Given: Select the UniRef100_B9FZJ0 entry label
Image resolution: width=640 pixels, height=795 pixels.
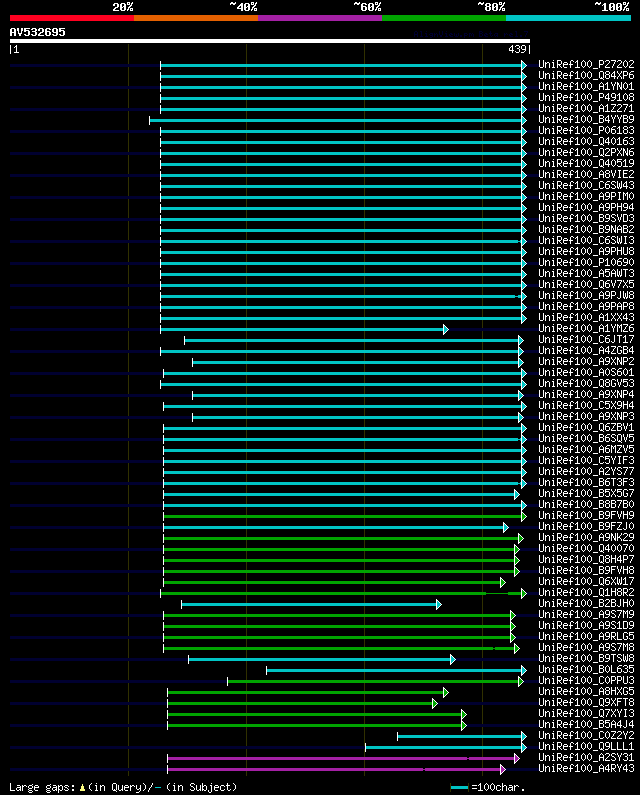Looking at the screenshot, I should [586, 526].
